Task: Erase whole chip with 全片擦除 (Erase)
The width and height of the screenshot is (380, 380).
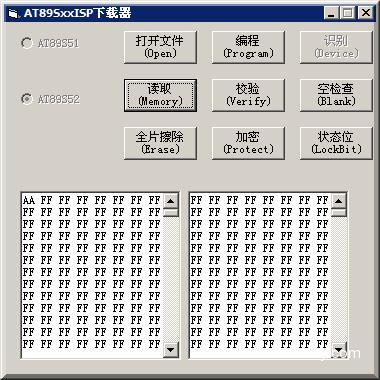Action: click(160, 143)
